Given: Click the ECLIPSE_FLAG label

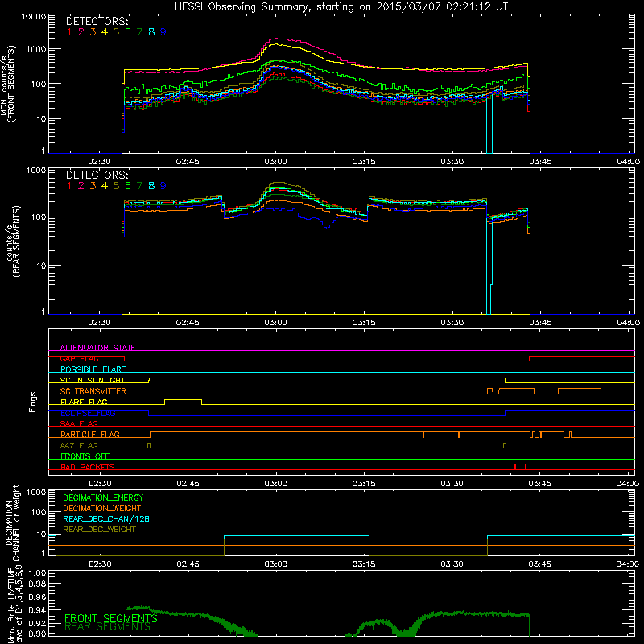Looking at the screenshot, I should tap(88, 413).
